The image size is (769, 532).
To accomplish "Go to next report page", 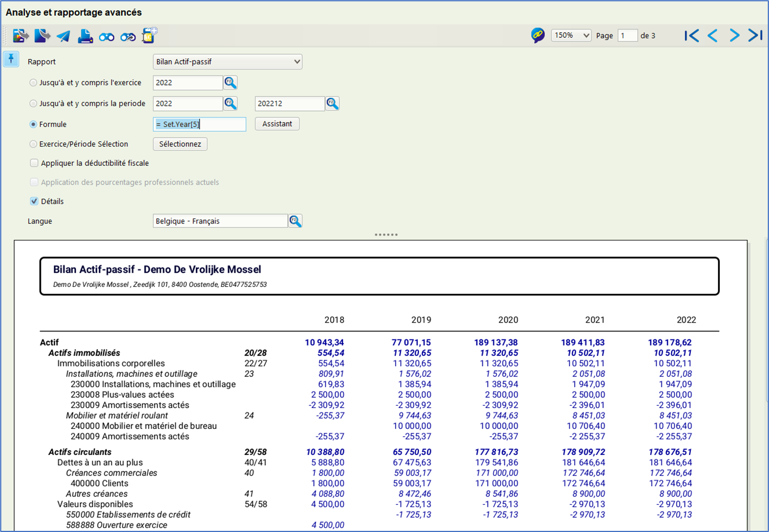I will (x=734, y=36).
